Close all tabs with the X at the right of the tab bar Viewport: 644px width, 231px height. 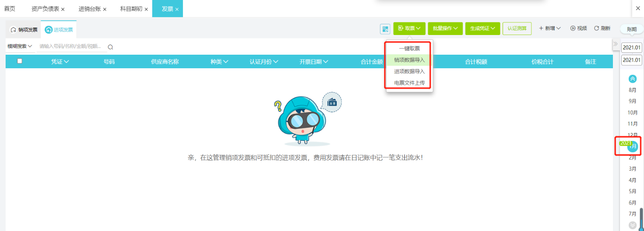tap(638, 9)
